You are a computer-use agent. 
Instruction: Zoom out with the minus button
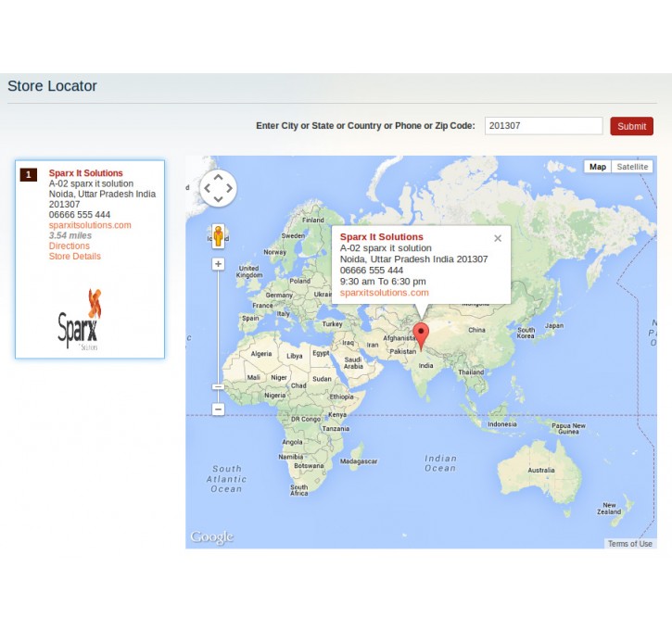point(218,409)
